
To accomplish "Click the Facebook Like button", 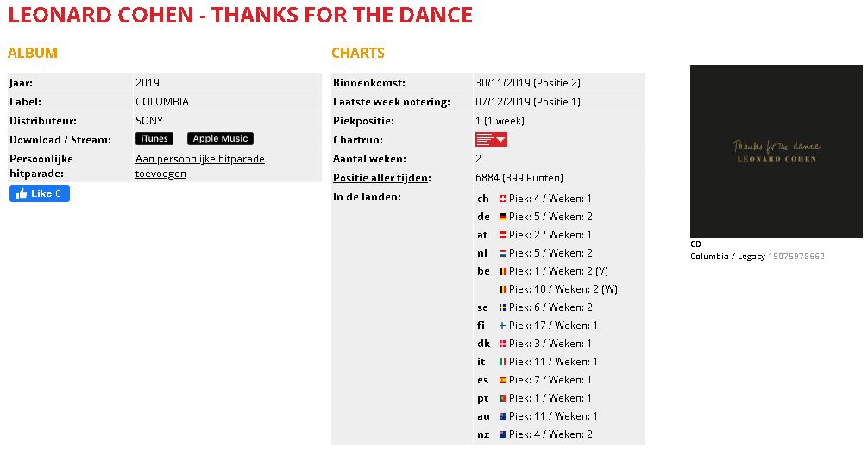I will pos(40,193).
